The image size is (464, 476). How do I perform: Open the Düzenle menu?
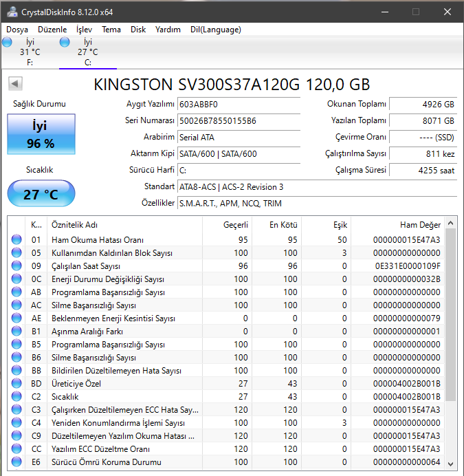52,30
